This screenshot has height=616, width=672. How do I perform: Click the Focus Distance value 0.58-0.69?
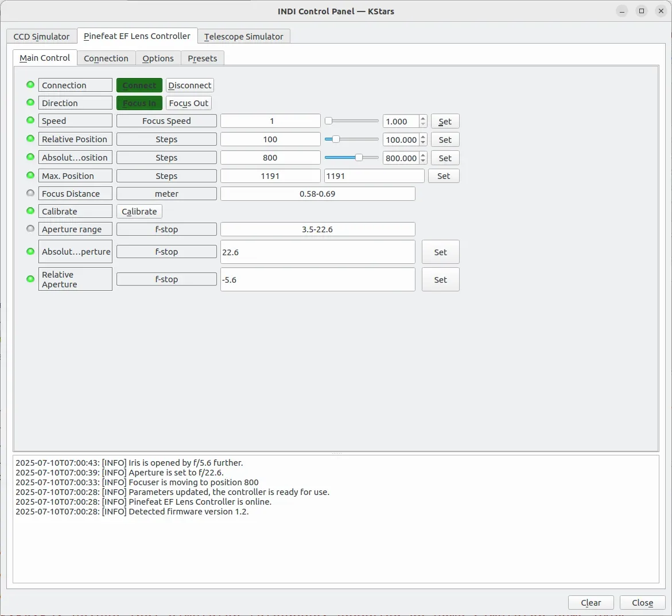[317, 194]
